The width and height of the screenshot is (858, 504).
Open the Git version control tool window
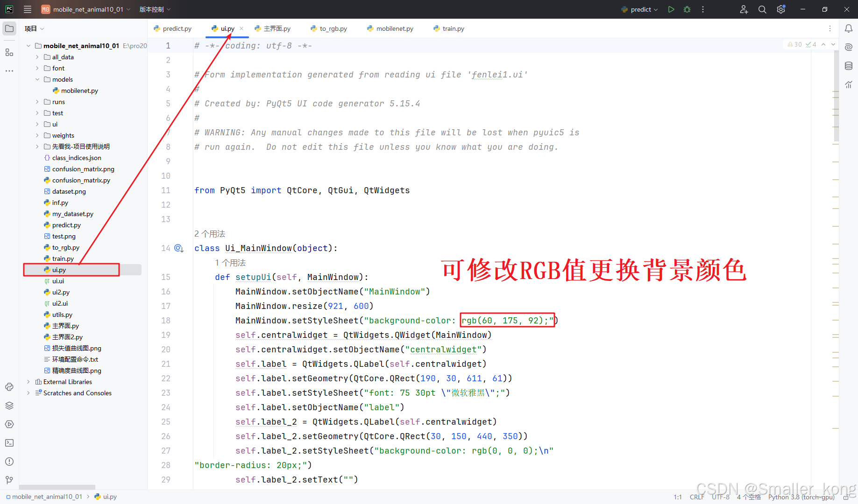tap(9, 480)
